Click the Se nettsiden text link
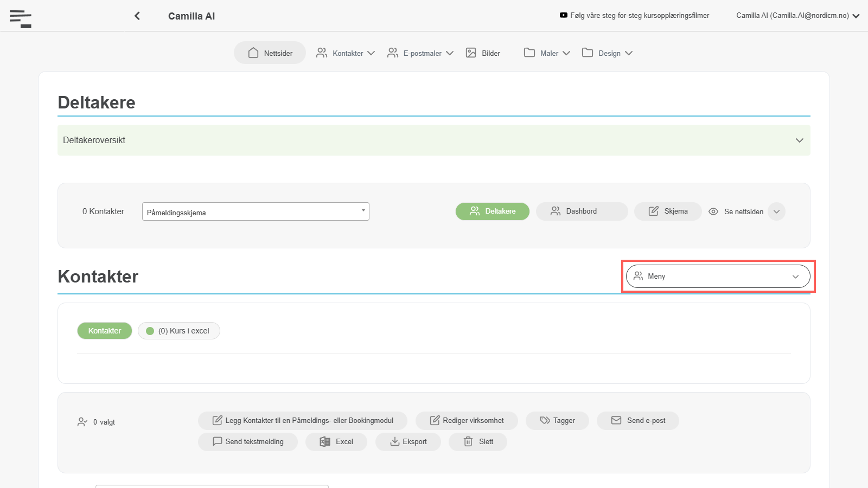The width and height of the screenshot is (868, 488). point(744,211)
